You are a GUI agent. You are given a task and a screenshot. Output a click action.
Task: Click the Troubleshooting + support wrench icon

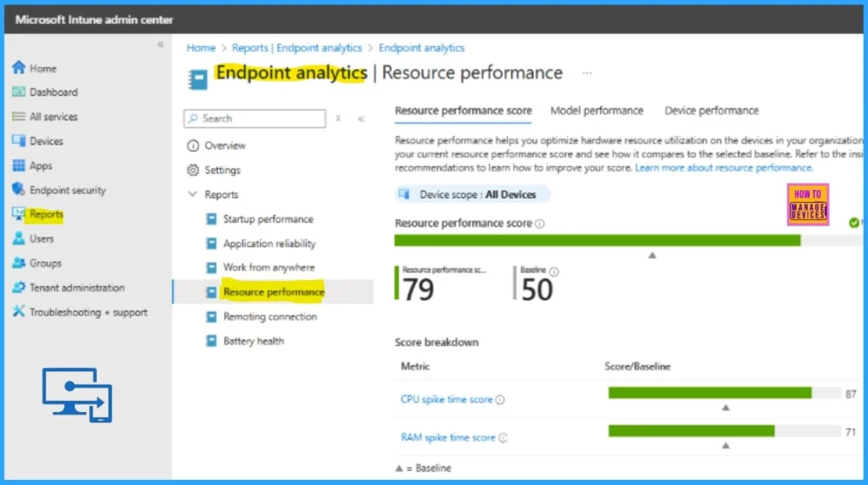[x=19, y=311]
